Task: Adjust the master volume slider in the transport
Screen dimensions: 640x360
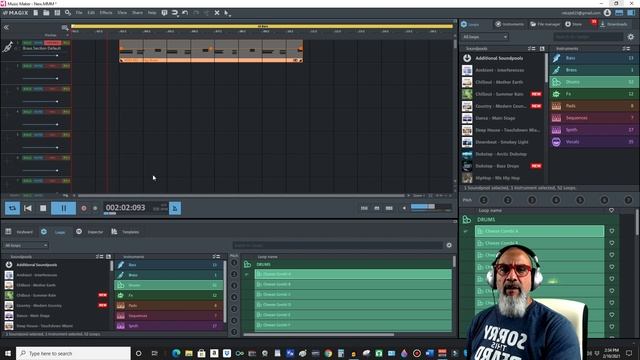Action: coord(431,207)
